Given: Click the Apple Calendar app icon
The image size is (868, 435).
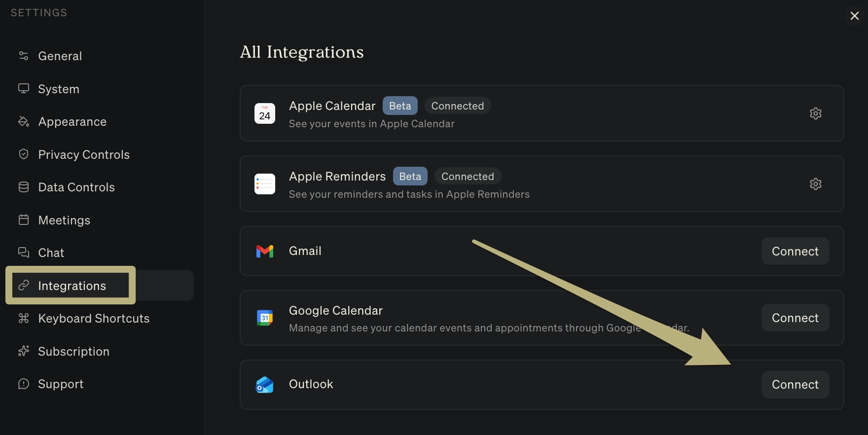Looking at the screenshot, I should click(265, 113).
